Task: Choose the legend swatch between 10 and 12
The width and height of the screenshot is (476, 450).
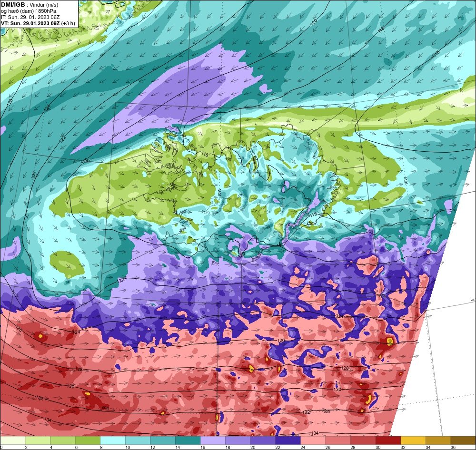Action: 138,440
